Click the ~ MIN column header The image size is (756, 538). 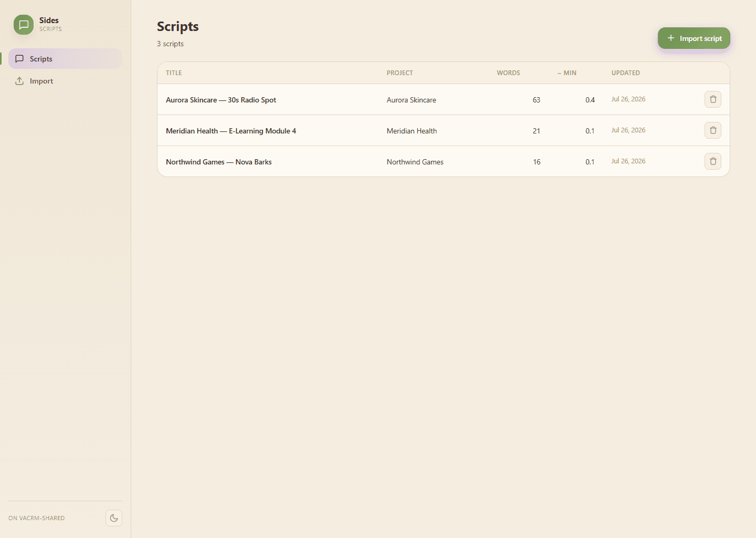coord(566,73)
